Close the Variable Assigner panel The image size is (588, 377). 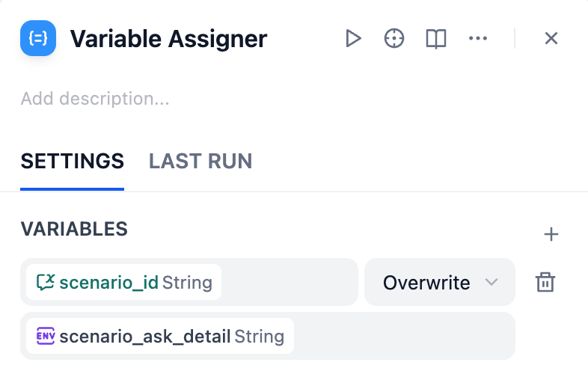click(x=551, y=38)
